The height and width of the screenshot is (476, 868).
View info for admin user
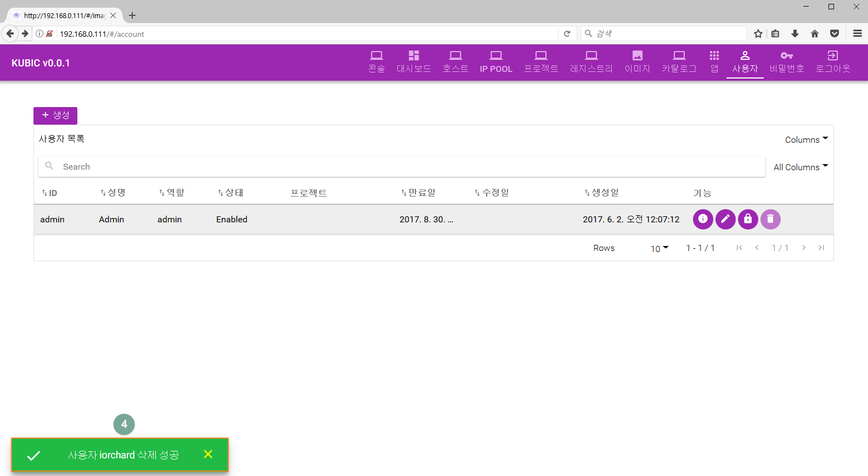coord(703,219)
